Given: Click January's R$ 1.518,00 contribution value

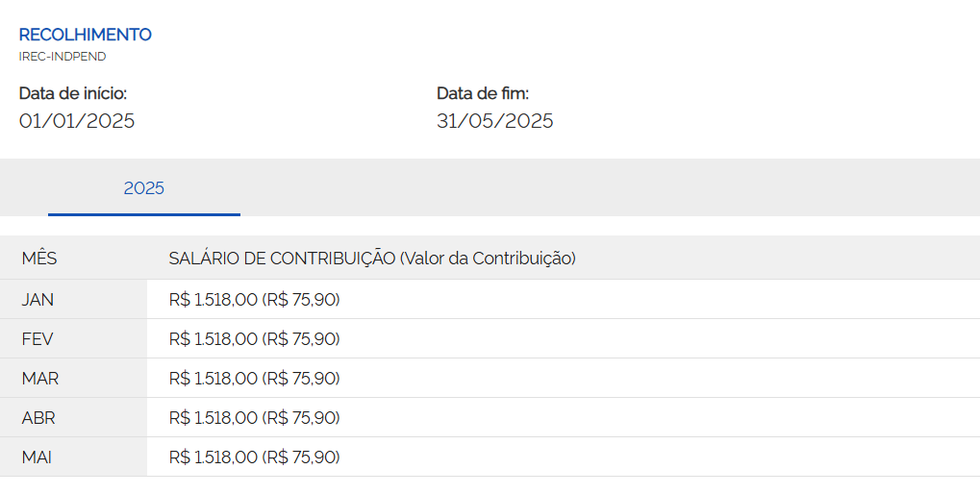Looking at the screenshot, I should click(214, 300).
